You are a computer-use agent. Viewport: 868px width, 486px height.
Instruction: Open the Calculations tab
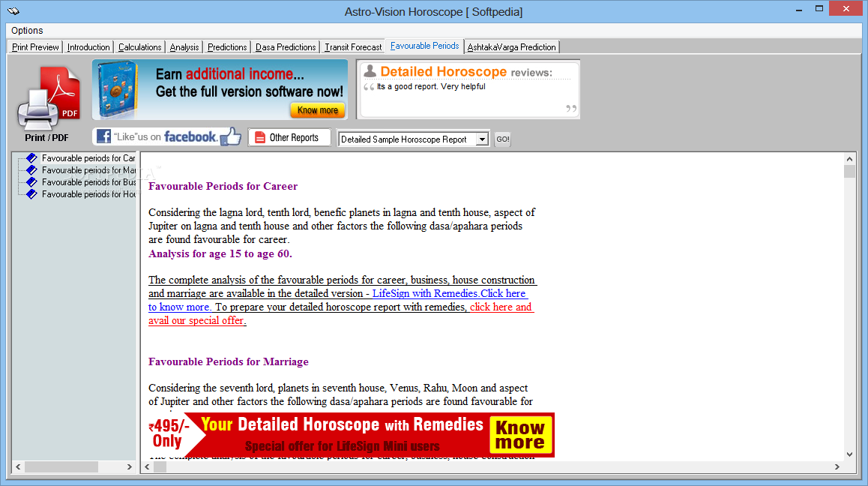point(139,47)
